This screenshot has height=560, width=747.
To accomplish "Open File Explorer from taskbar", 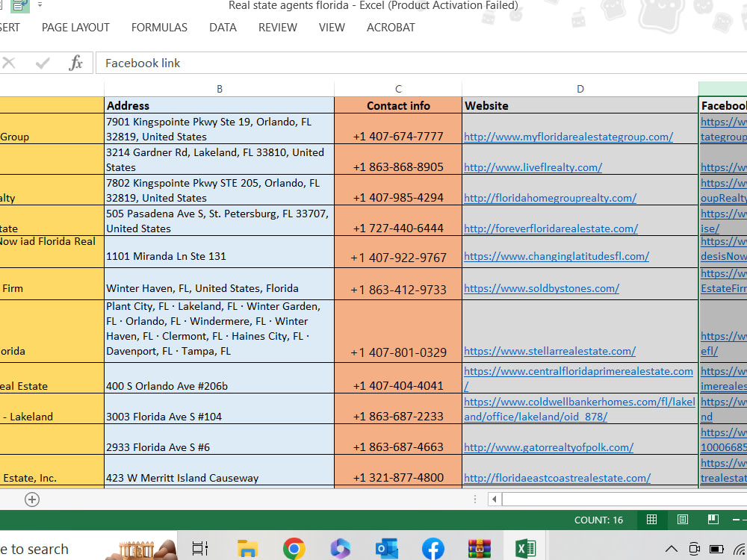I will tap(247, 549).
